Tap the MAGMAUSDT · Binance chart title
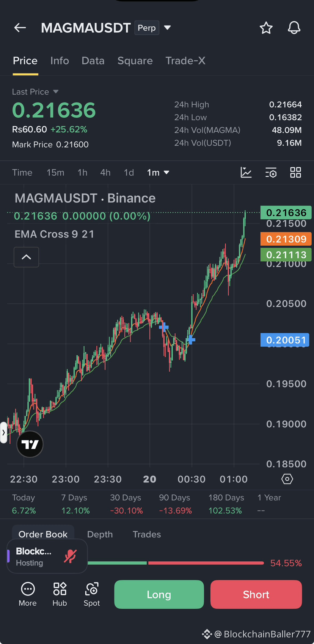Screen dimensions: 314x644 (x=85, y=198)
